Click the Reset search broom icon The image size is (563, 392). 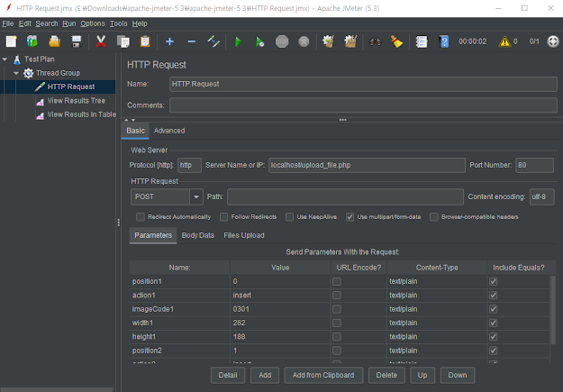point(396,41)
